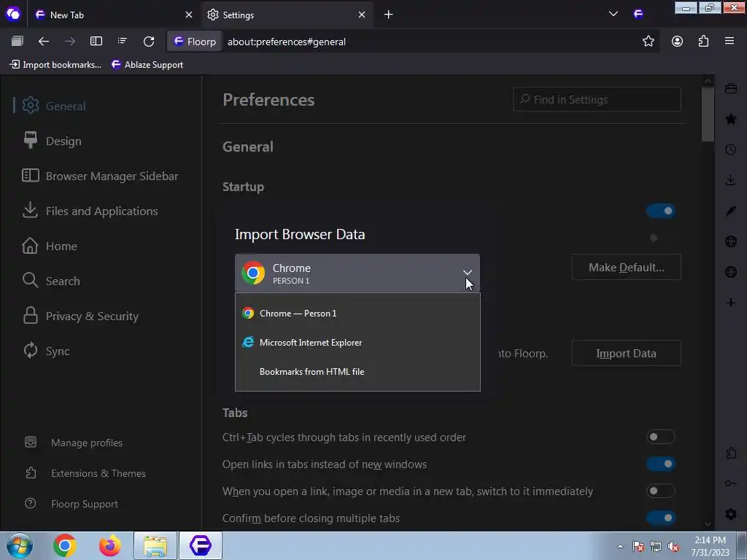The height and width of the screenshot is (560, 747).
Task: Close the New Tab tab
Action: (x=189, y=15)
